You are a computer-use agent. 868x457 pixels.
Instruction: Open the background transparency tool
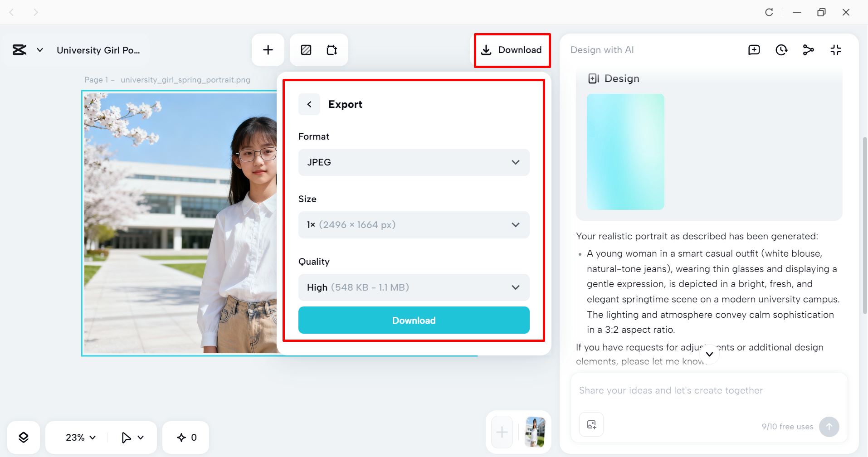click(x=306, y=50)
